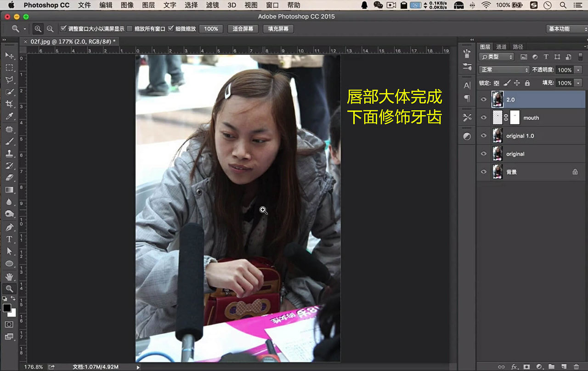This screenshot has width=588, height=371.
Task: Select the Eyedropper tool
Action: [9, 117]
